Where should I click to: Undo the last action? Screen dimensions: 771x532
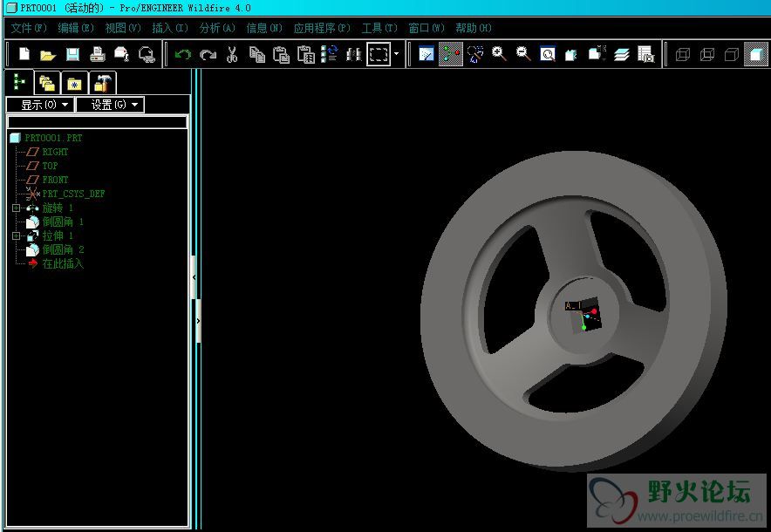pos(183,54)
